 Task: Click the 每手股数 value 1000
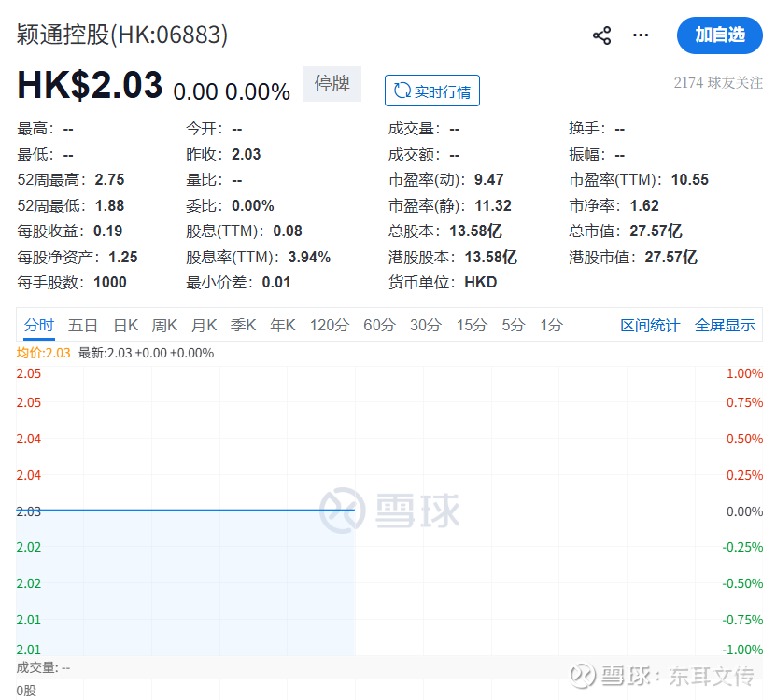pyautogui.click(x=110, y=282)
